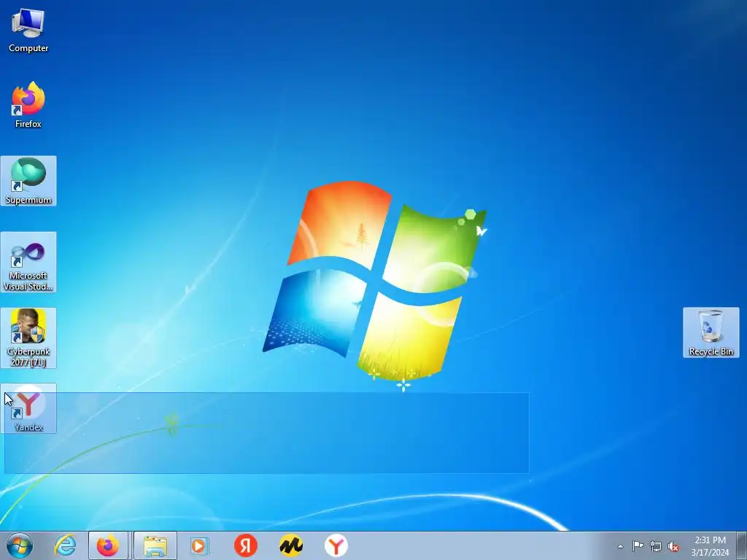Launch Internet Explorer from the taskbar
The height and width of the screenshot is (560, 747).
point(65,545)
